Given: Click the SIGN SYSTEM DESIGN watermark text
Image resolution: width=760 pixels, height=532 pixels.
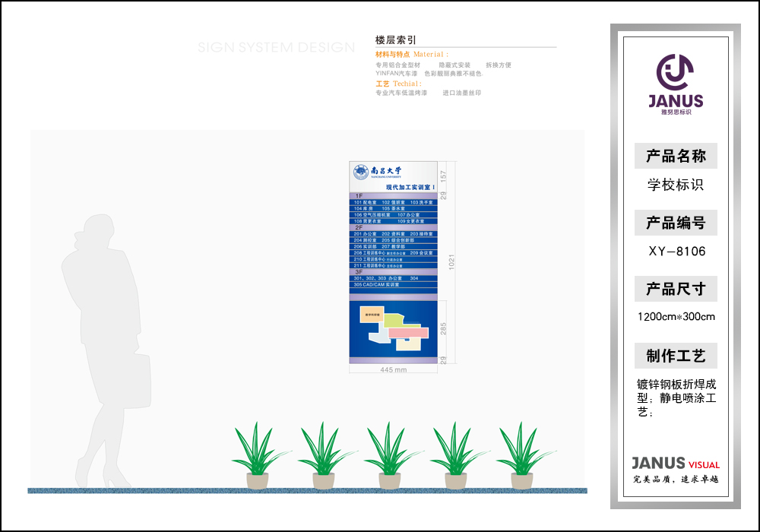Looking at the screenshot, I should coord(276,48).
